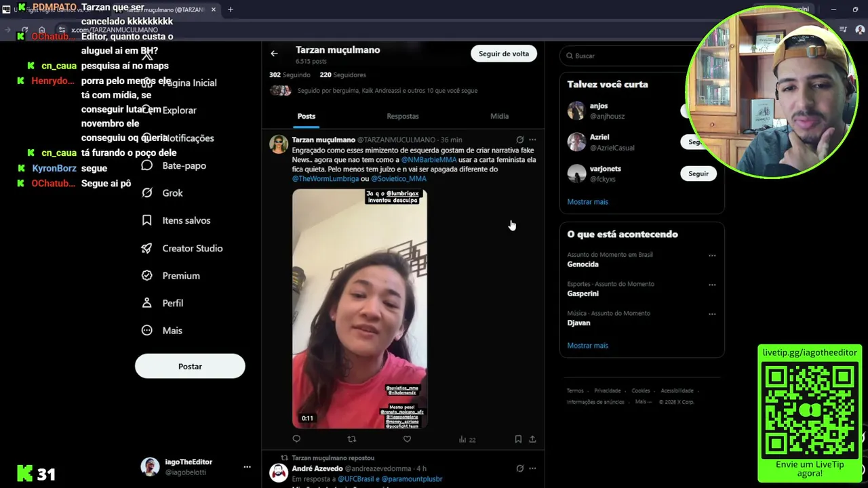Bookmark the Tarzan muçulmano video post
Screen dimensions: 868x488
pos(518,439)
